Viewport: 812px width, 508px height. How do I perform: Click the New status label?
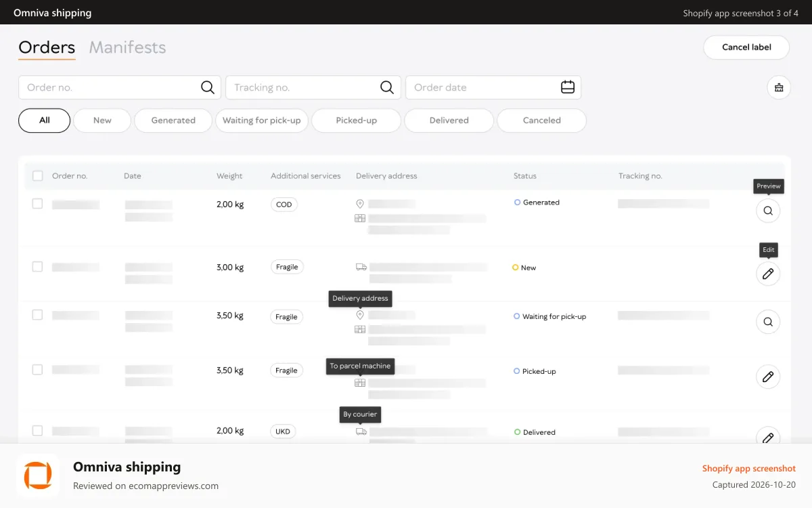[528, 268]
